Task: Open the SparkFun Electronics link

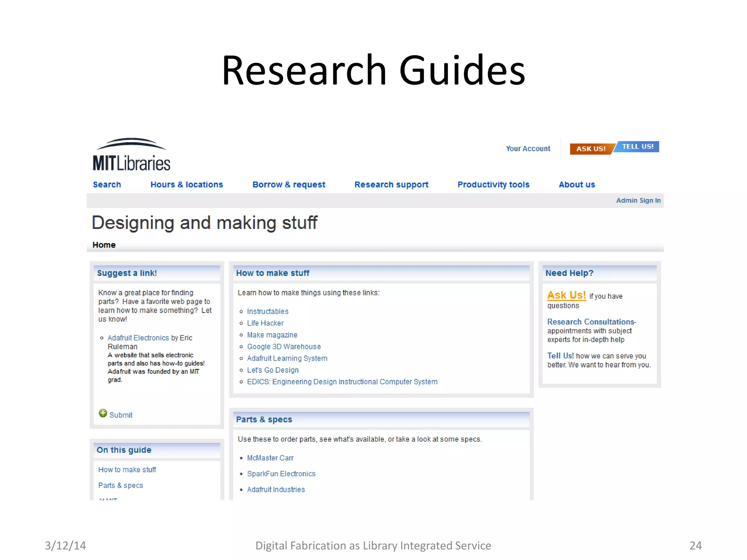Action: (281, 474)
